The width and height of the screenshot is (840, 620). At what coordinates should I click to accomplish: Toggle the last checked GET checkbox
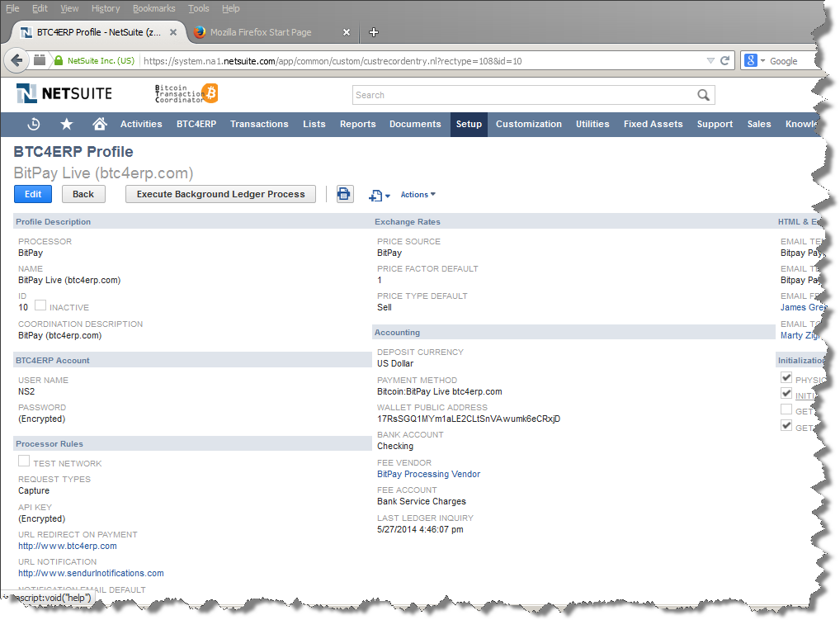point(786,425)
